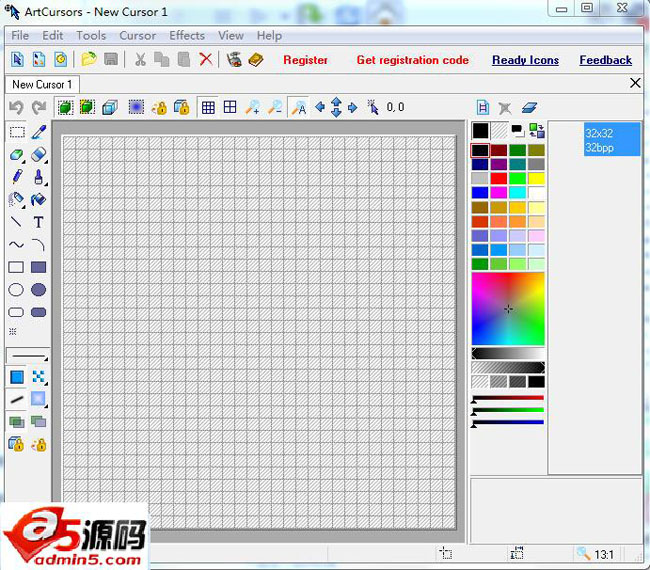
Task: Click the New Cursor toolbar icon
Action: coord(17,59)
